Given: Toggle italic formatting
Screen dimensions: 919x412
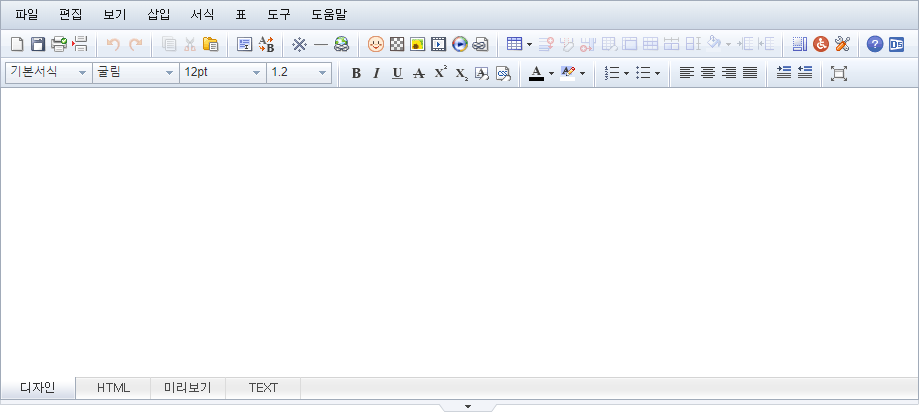Looking at the screenshot, I should [x=376, y=73].
